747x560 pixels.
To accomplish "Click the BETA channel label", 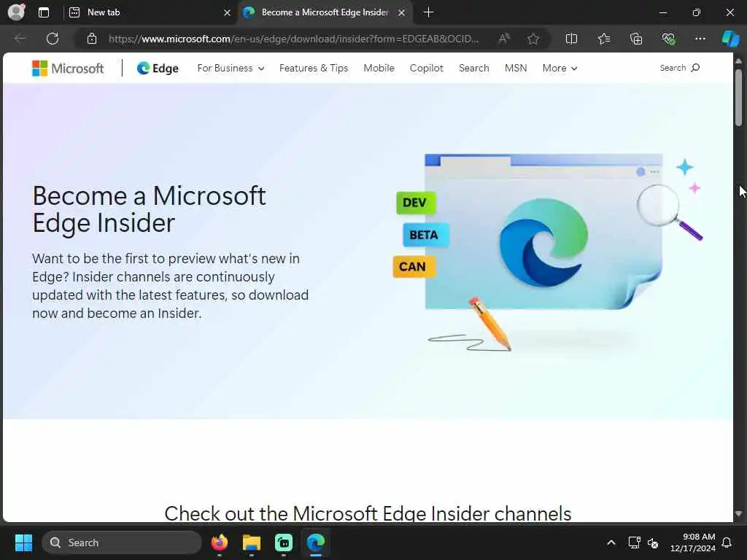I will pos(425,236).
